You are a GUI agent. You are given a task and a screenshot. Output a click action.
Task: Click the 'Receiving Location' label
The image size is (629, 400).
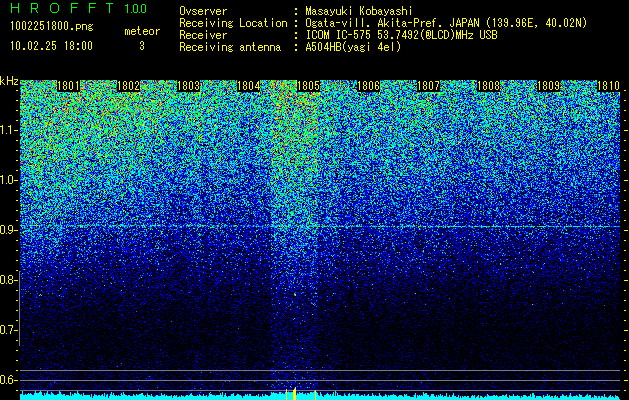point(233,23)
